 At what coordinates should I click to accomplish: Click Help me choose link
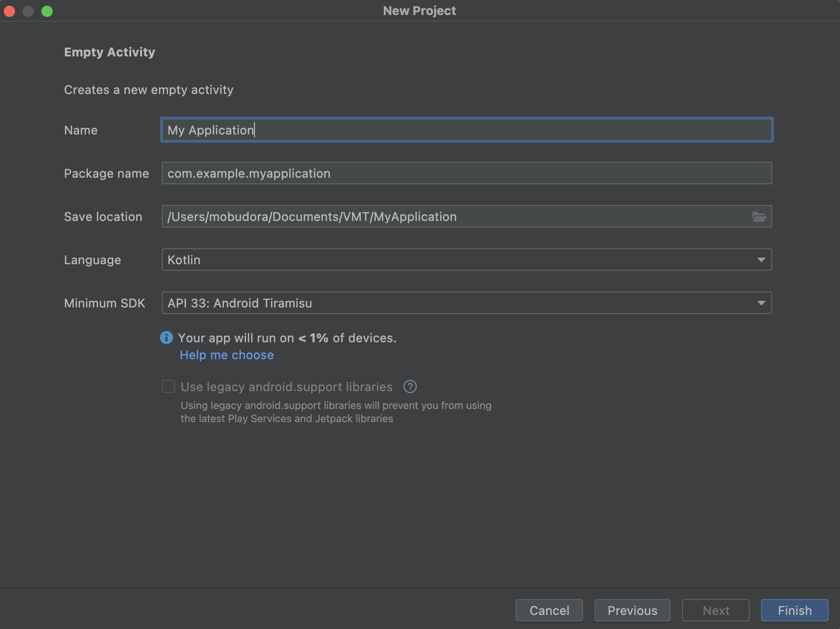[226, 355]
